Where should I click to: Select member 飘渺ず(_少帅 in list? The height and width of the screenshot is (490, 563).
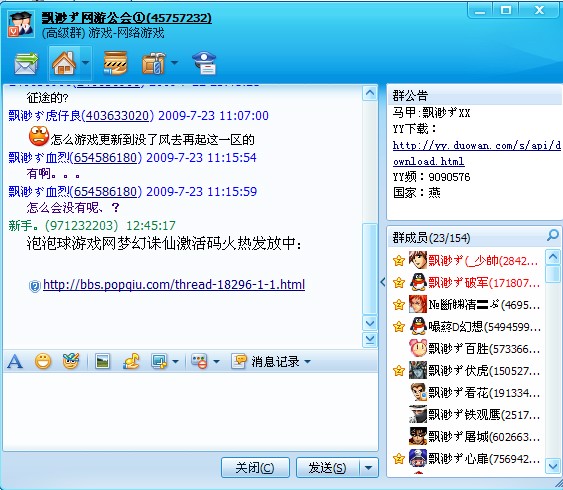pyautogui.click(x=466, y=261)
